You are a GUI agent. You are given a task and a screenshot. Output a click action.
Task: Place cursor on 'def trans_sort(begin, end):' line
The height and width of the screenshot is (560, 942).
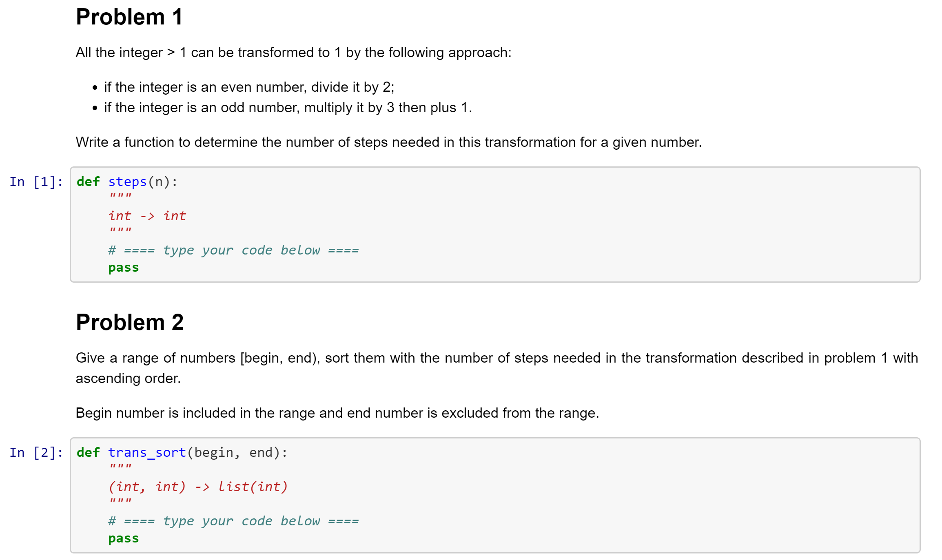click(182, 453)
